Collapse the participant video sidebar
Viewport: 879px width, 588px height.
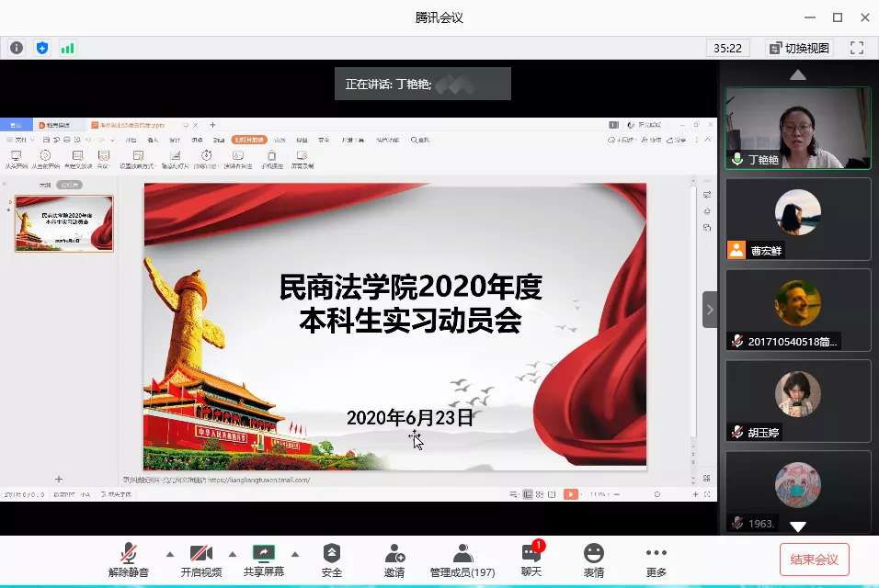[x=710, y=310]
